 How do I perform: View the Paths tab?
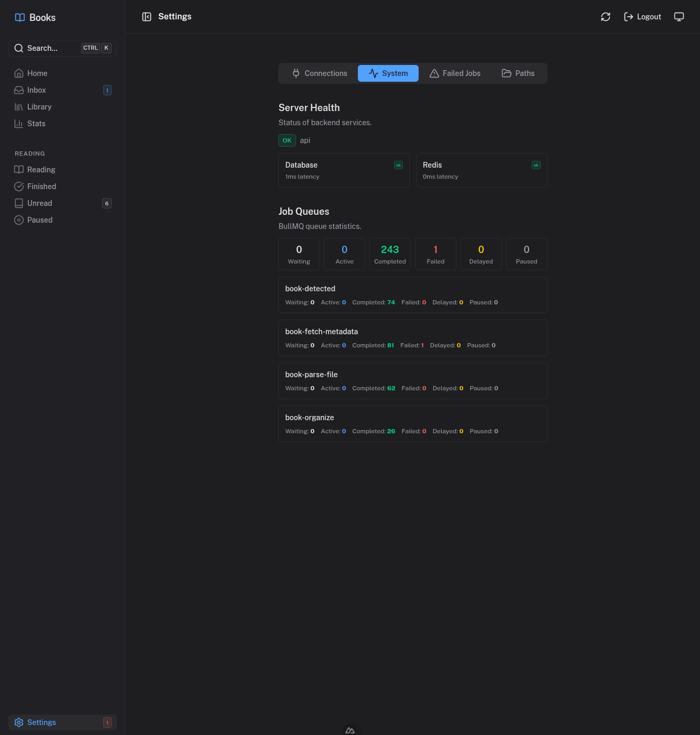coord(518,73)
